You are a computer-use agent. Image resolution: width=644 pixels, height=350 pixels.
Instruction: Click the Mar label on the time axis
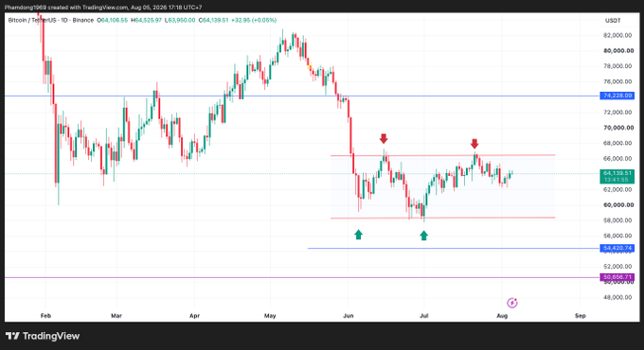[x=116, y=316]
